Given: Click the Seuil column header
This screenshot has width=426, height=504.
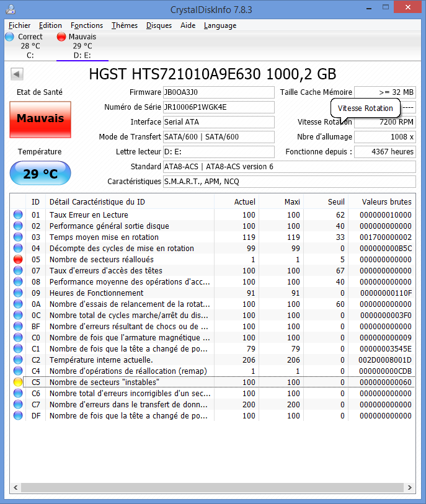Looking at the screenshot, I should (x=326, y=202).
